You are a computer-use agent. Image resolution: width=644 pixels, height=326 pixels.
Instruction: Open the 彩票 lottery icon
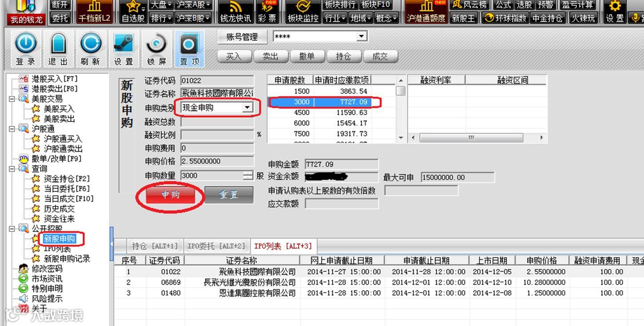point(267,12)
